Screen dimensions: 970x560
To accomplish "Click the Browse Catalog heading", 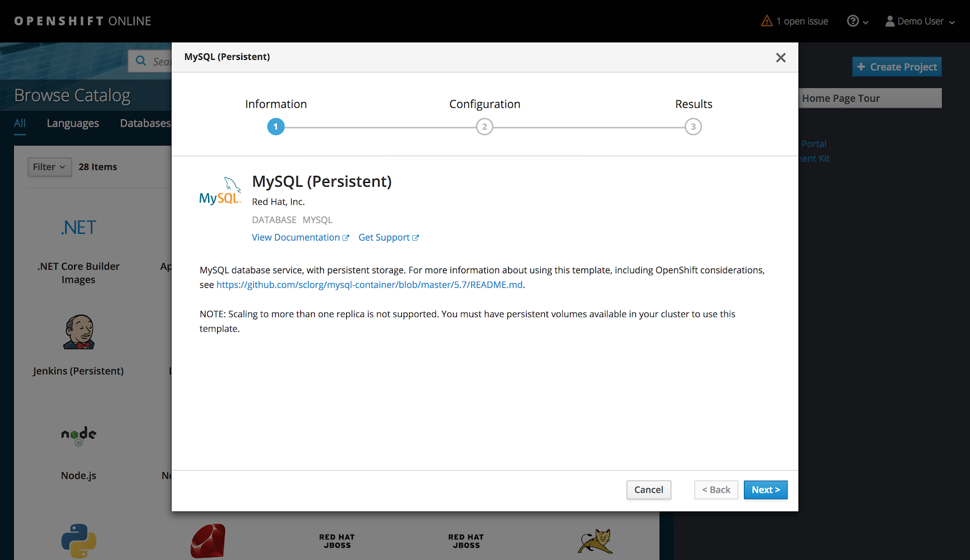I will pos(72,96).
